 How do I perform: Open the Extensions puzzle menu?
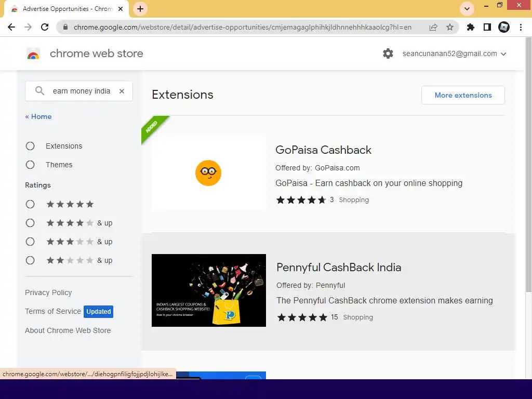pos(471,27)
